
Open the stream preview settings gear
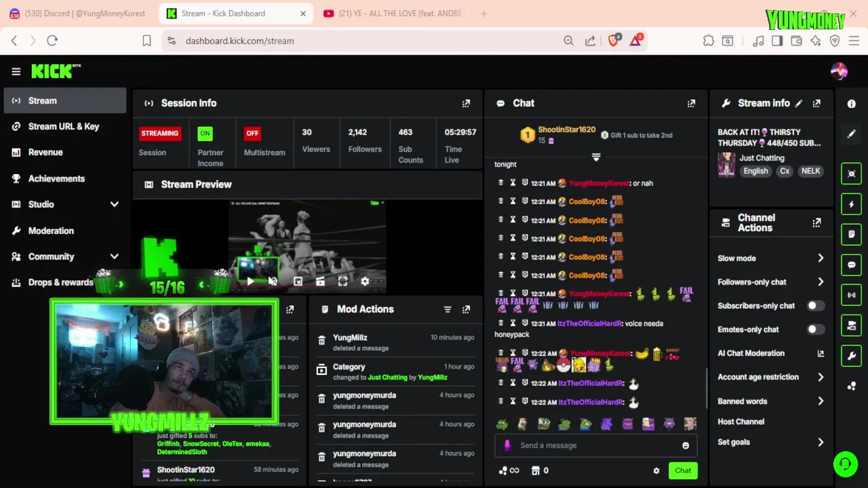click(365, 281)
